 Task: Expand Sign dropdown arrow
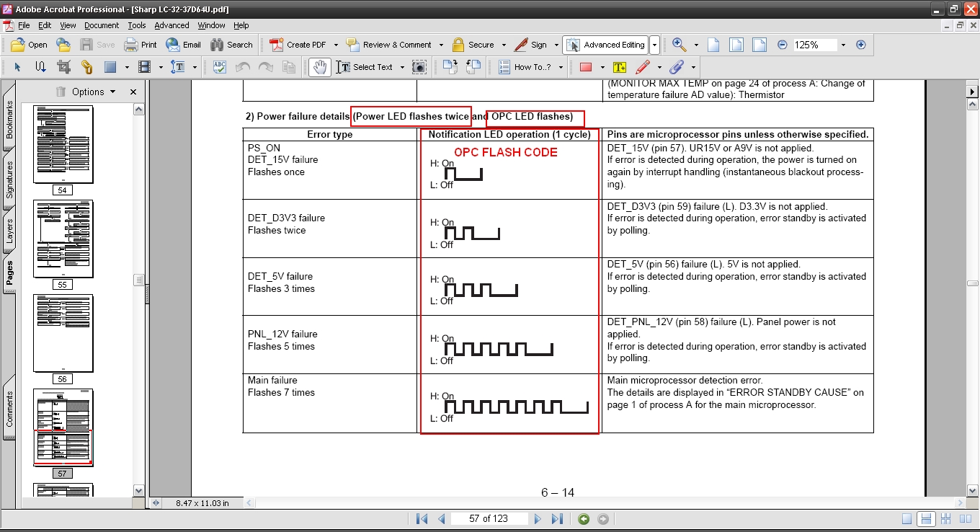point(556,45)
